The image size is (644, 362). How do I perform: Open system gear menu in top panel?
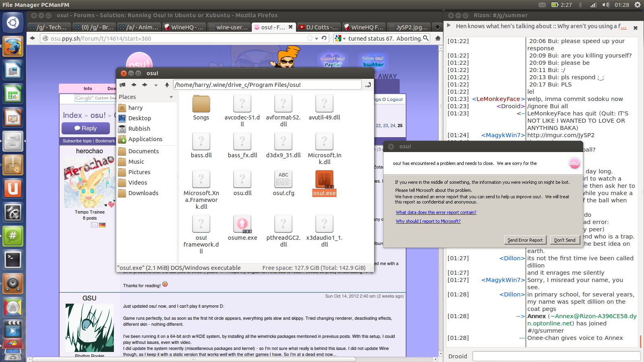pos(638,5)
